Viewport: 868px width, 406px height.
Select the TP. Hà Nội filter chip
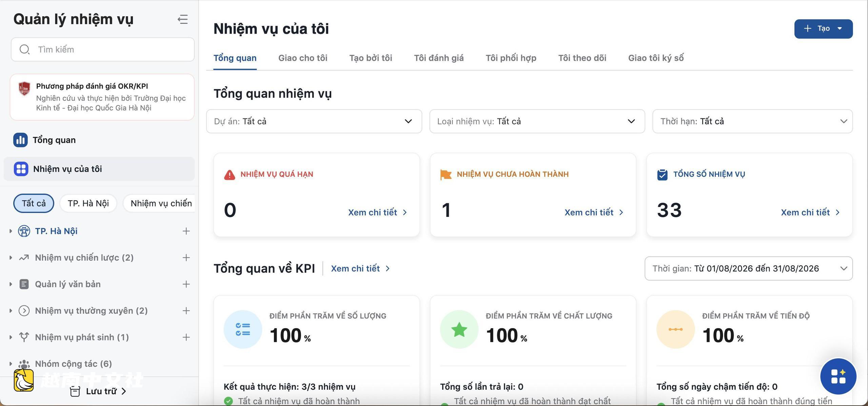coord(88,203)
